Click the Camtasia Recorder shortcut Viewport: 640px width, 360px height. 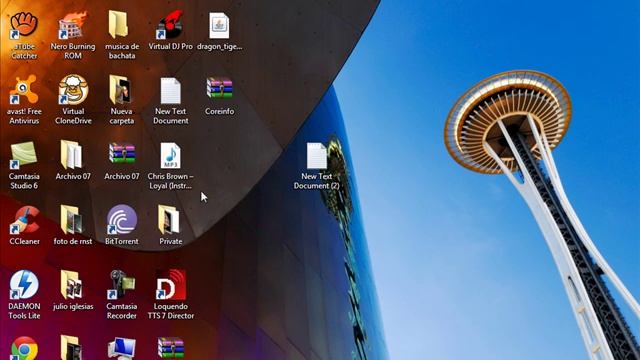(121, 285)
